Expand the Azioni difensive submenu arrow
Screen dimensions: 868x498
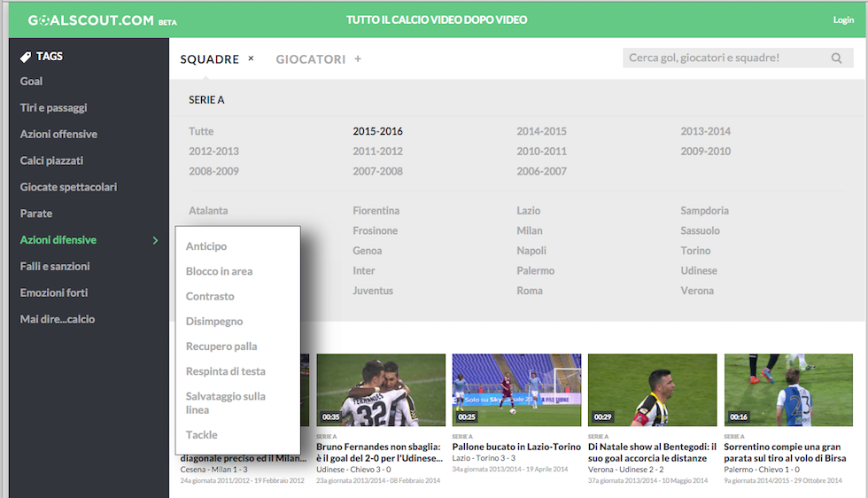coord(155,240)
